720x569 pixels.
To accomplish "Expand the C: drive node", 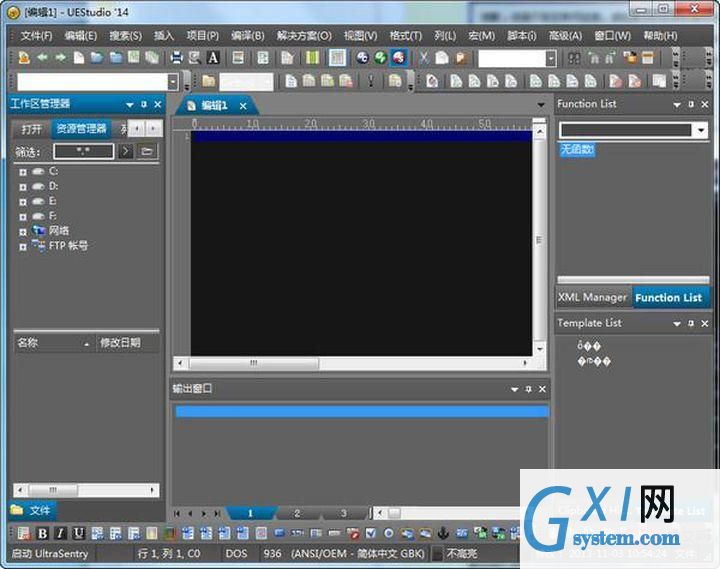I will coord(22,172).
